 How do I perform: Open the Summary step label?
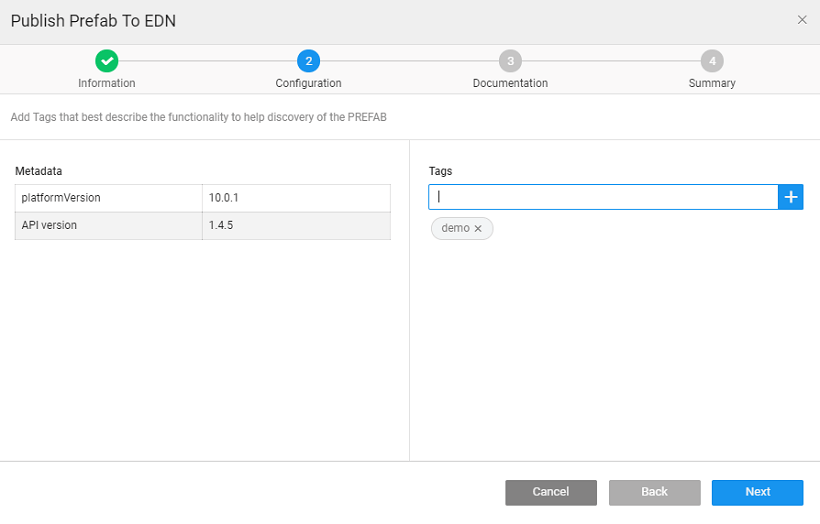[712, 84]
